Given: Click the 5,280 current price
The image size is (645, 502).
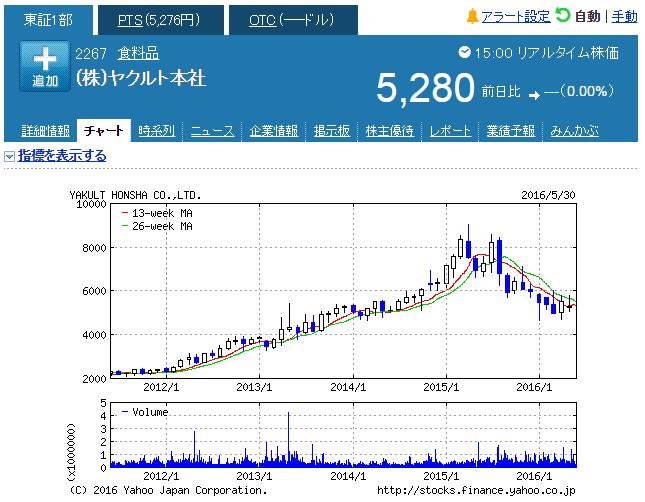Looking at the screenshot, I should coord(425,88).
